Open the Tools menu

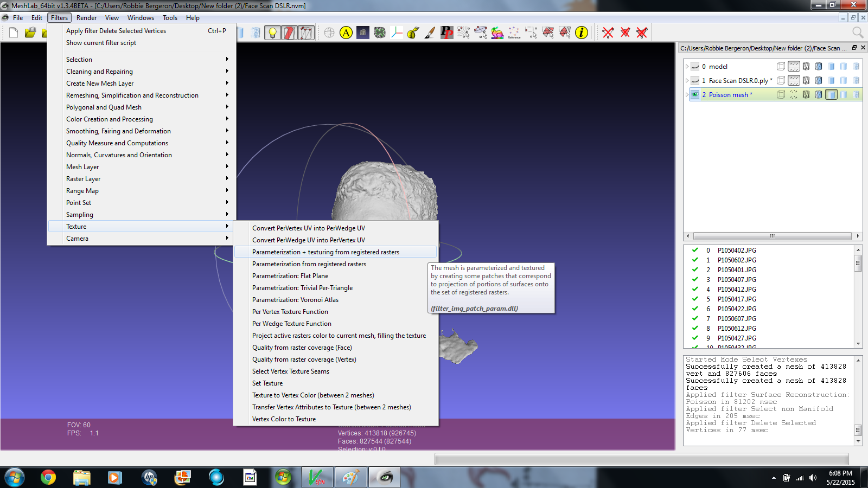(x=170, y=18)
